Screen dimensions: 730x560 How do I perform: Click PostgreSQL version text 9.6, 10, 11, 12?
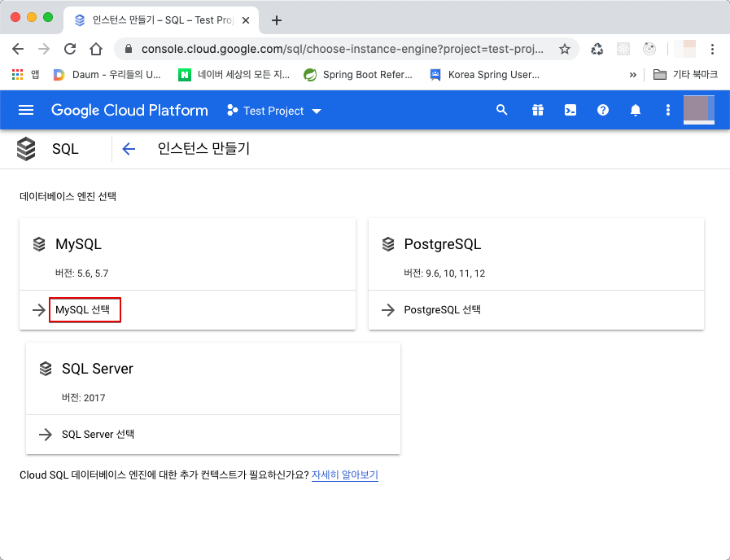tap(444, 273)
